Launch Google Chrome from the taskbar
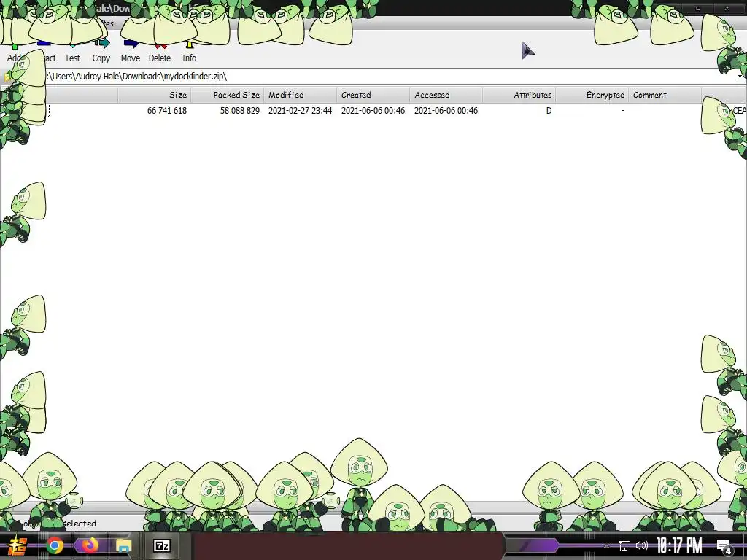Viewport: 747px width, 560px height. (55, 545)
